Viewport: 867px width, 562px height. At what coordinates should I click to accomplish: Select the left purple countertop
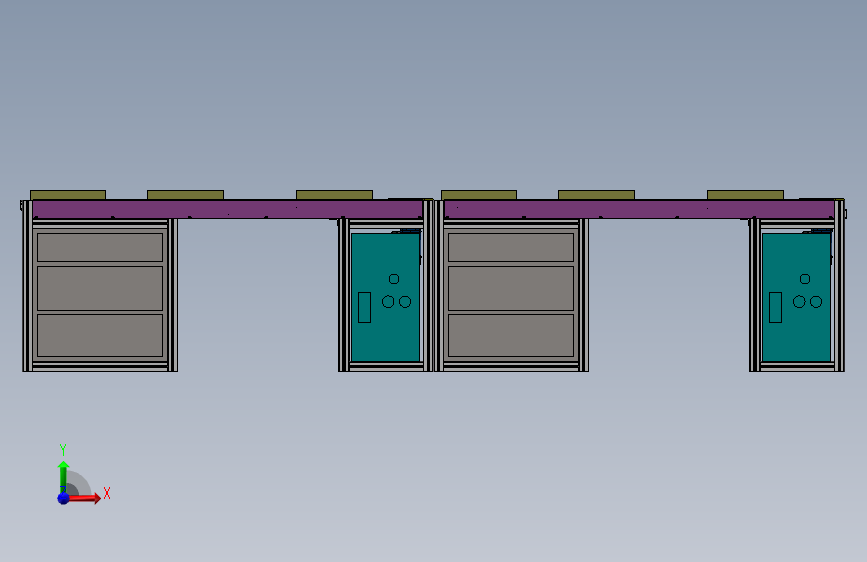coord(227,209)
